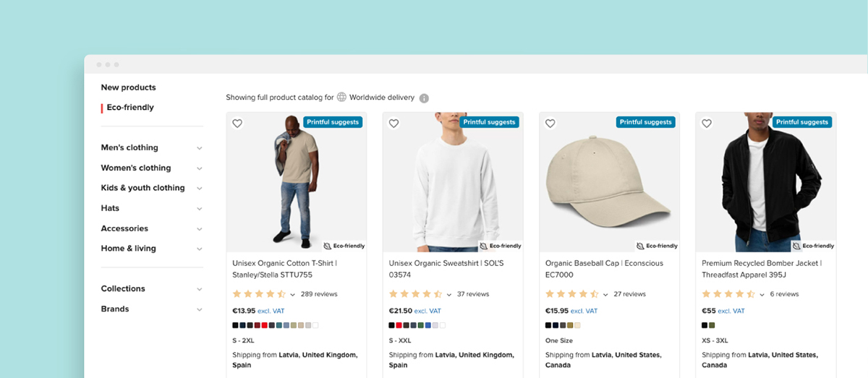The width and height of the screenshot is (868, 378).
Task: Pick the cream swatch on Organic Baseball Cap
Action: coord(577,325)
